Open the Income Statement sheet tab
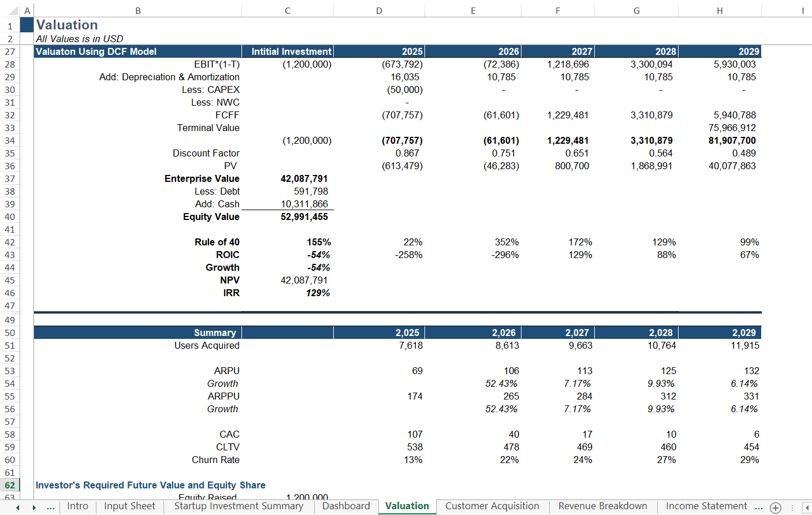812x515 pixels. point(706,506)
